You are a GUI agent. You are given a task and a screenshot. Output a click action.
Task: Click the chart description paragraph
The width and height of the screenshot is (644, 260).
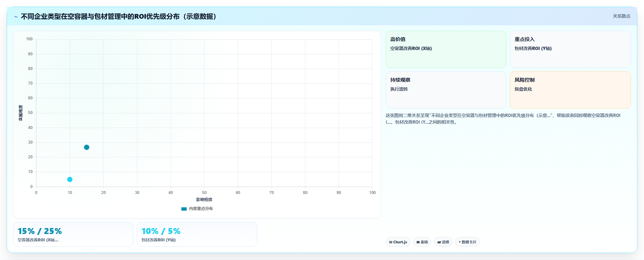pyautogui.click(x=503, y=119)
